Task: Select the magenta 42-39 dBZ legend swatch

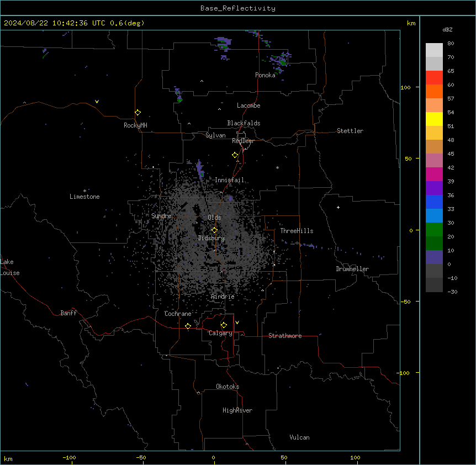Action: tap(434, 174)
